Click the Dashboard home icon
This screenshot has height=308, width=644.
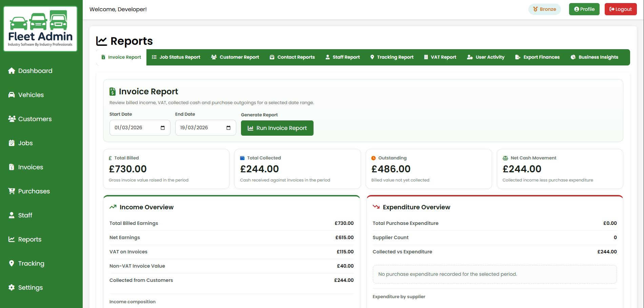point(12,71)
